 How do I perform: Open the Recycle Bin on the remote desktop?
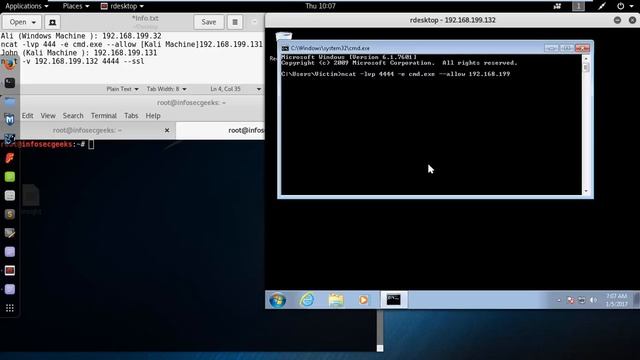coord(284,37)
